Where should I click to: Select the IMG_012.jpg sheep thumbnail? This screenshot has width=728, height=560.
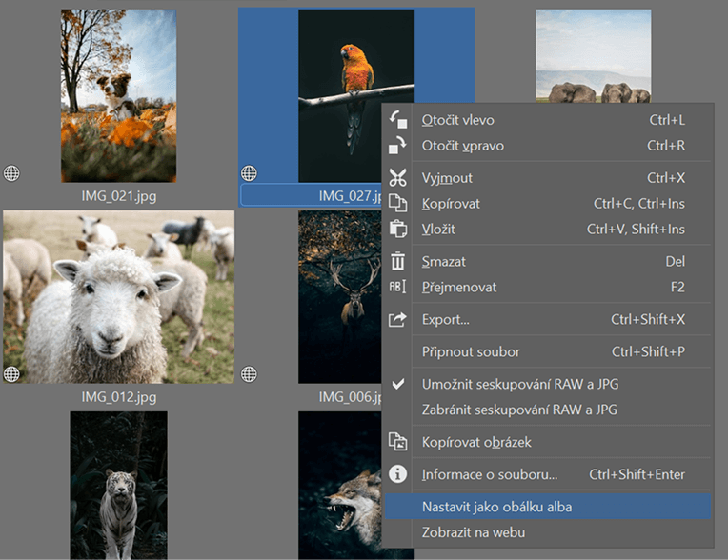click(118, 297)
